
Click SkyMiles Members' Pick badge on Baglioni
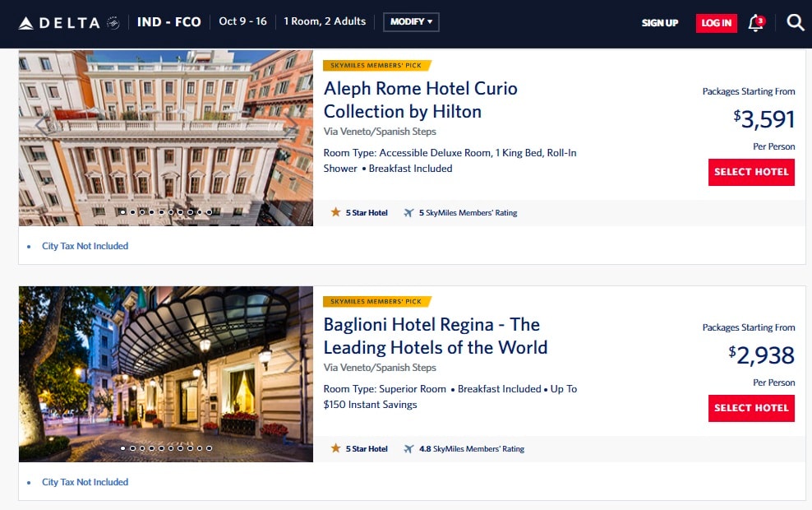pyautogui.click(x=376, y=302)
